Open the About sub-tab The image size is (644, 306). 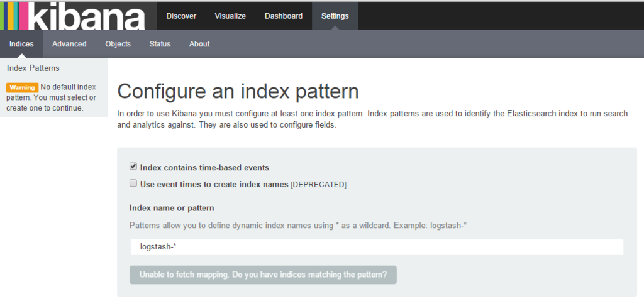(199, 44)
